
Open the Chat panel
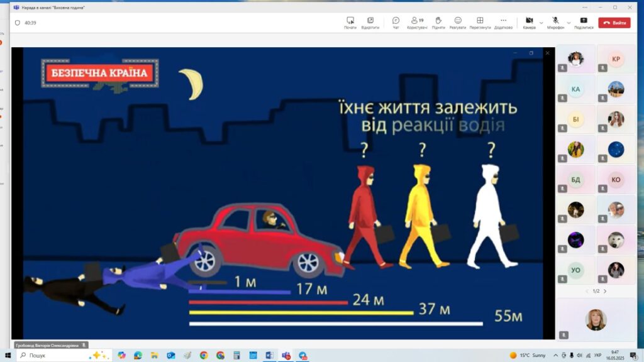[396, 23]
